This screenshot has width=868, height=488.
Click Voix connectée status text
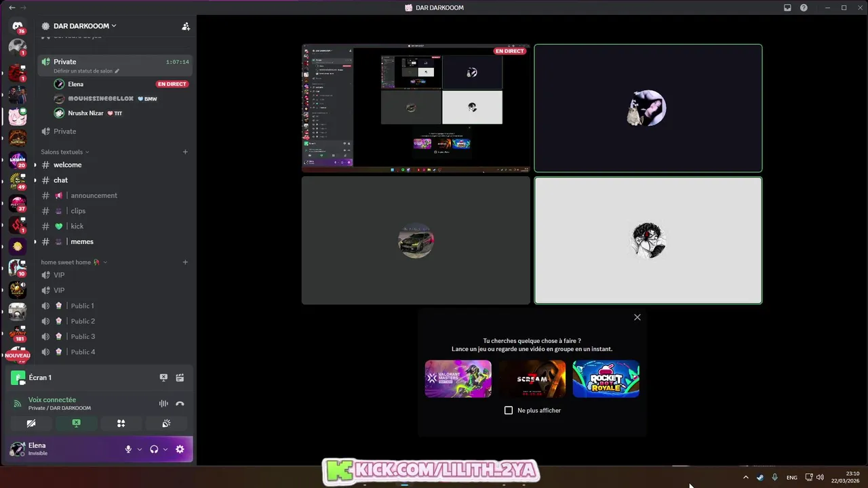click(x=52, y=400)
